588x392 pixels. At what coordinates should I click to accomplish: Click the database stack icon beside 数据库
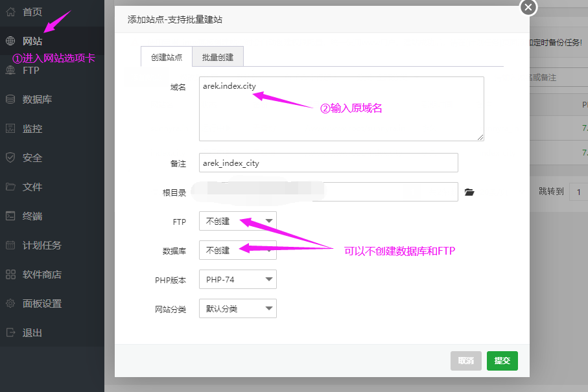click(x=10, y=99)
